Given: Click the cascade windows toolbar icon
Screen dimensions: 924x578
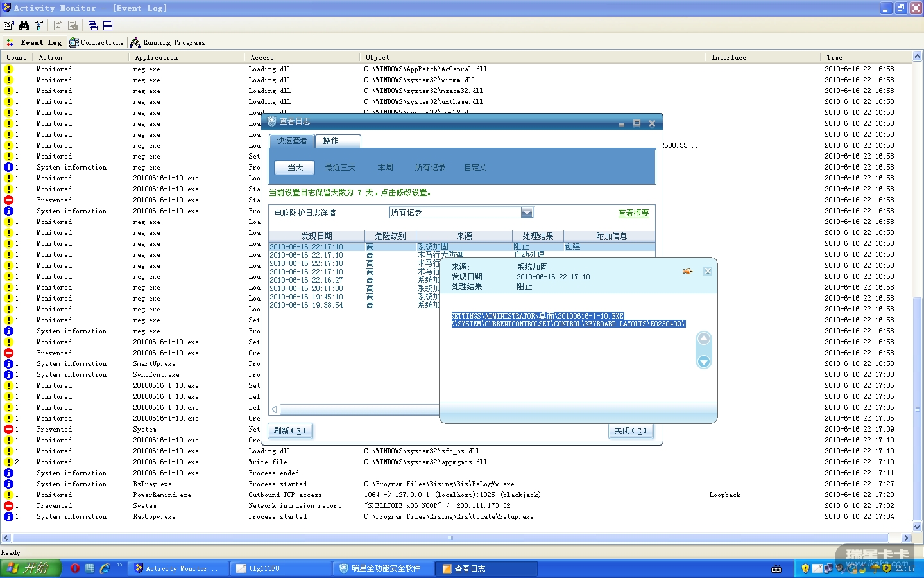Looking at the screenshot, I should [x=93, y=25].
